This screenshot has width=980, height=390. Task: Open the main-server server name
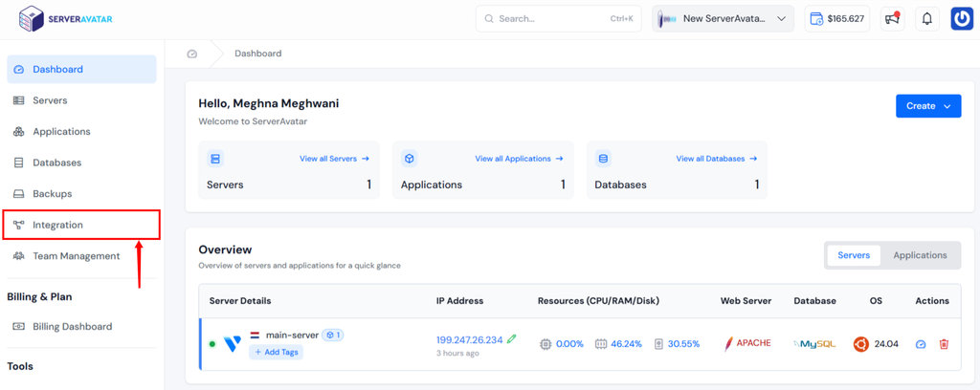[x=293, y=336]
